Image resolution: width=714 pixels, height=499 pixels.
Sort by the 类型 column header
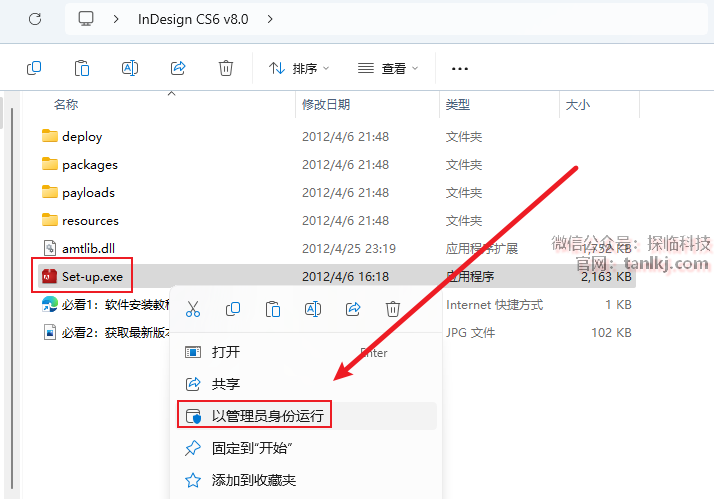click(x=458, y=105)
